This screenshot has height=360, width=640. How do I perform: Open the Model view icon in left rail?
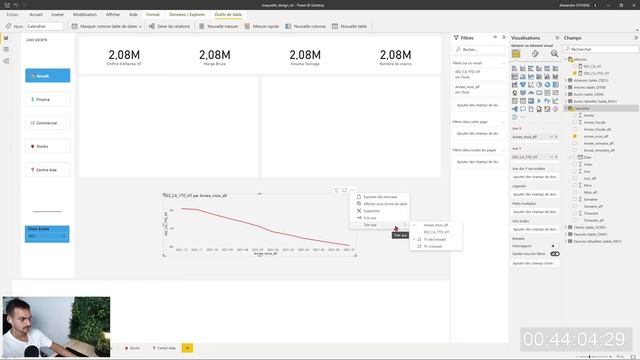point(6,61)
